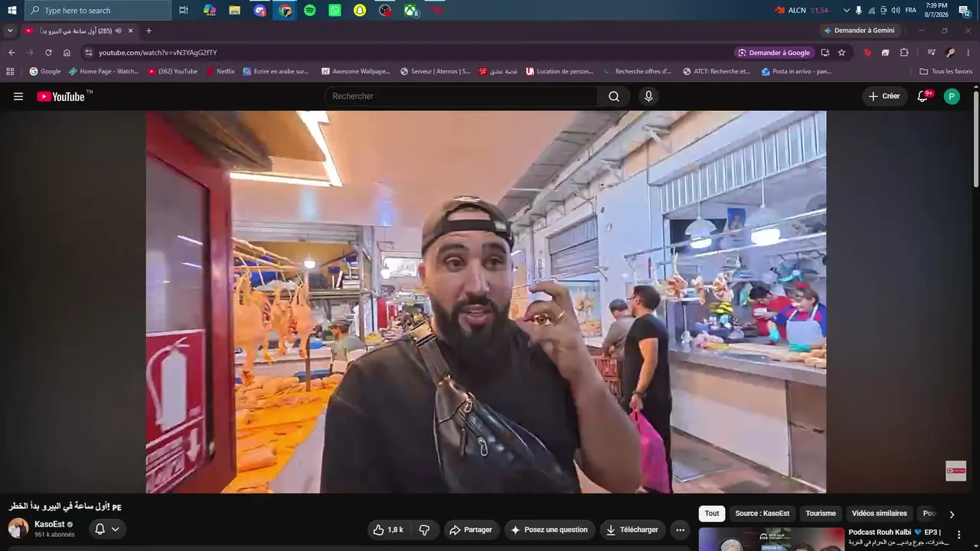Open Windows Task View
Screen dimensions: 980x551
pyautogui.click(x=184, y=10)
